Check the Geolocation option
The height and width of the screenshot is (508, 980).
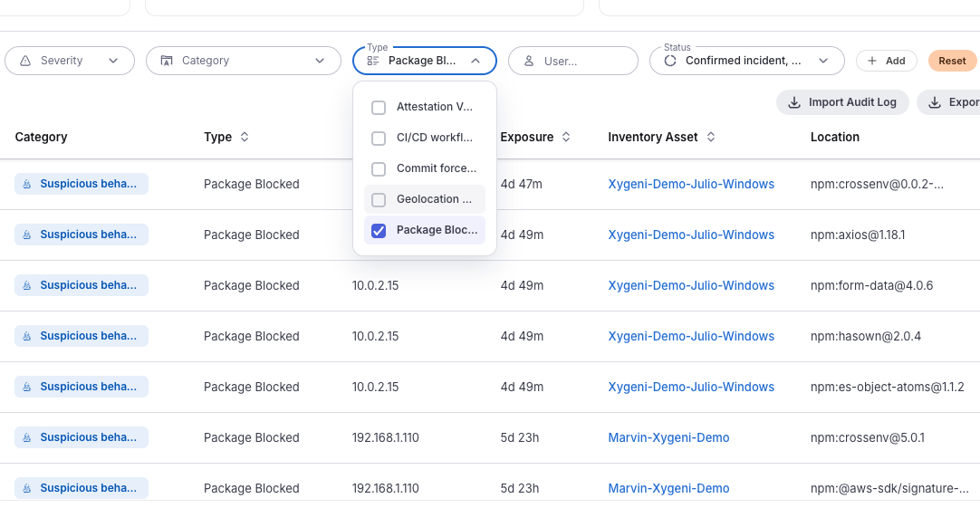(x=379, y=199)
